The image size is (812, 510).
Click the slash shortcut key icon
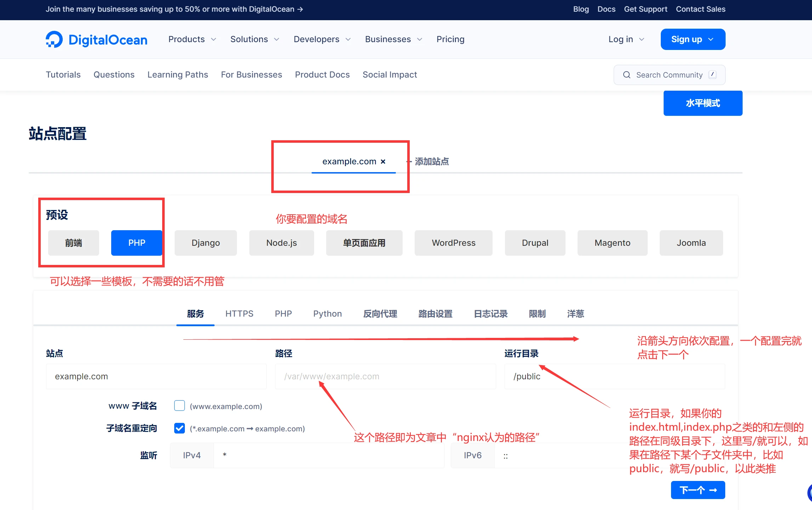click(712, 74)
